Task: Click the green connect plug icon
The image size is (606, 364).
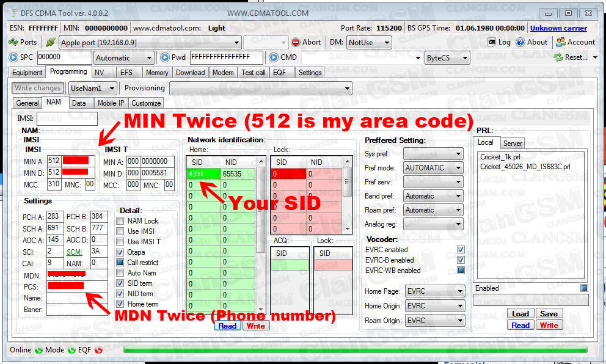Action: 50,42
